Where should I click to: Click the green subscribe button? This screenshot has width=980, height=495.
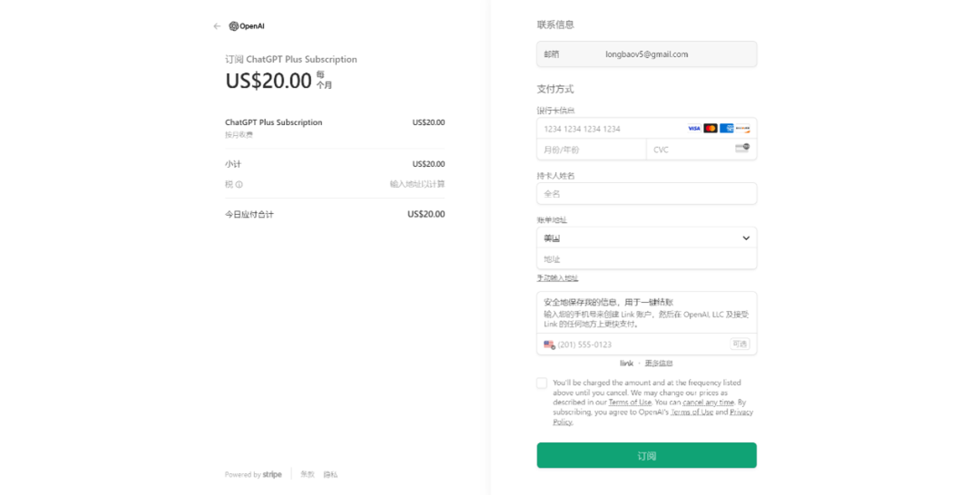646,455
